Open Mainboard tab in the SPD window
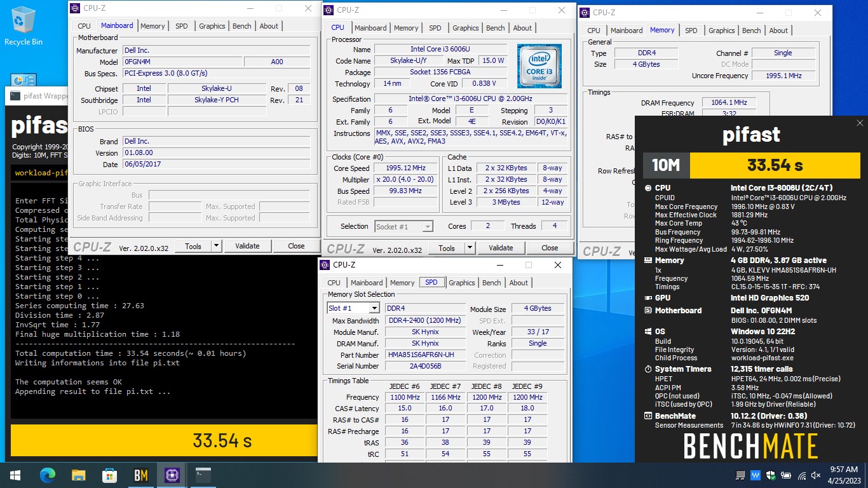Viewport: 868px width, 488px height. pyautogui.click(x=367, y=283)
